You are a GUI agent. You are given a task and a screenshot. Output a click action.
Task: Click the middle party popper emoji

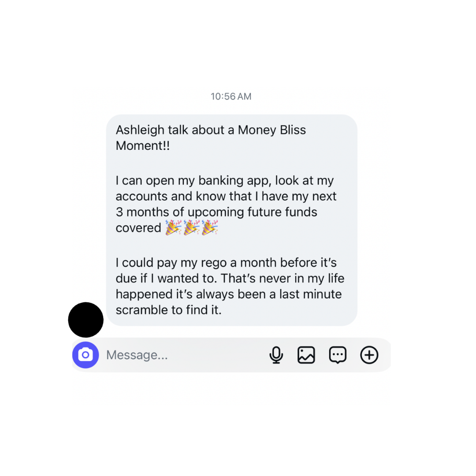192,228
